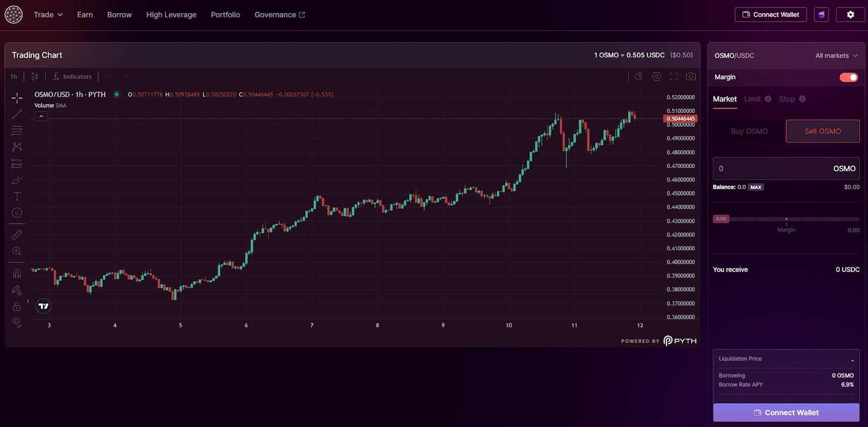Screen dimensions: 868x427
Task: Select the pattern drawing tool
Action: (17, 147)
